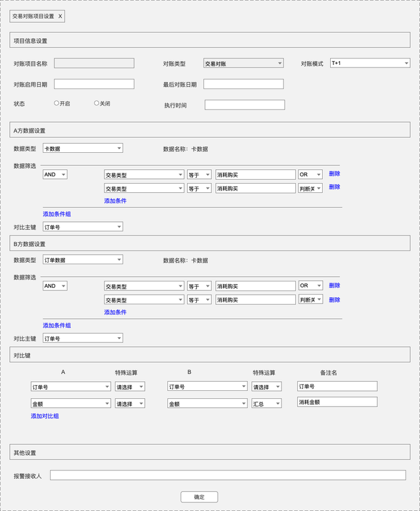Close the 交易对账项目设置 tab with X
420x511 pixels.
click(60, 16)
